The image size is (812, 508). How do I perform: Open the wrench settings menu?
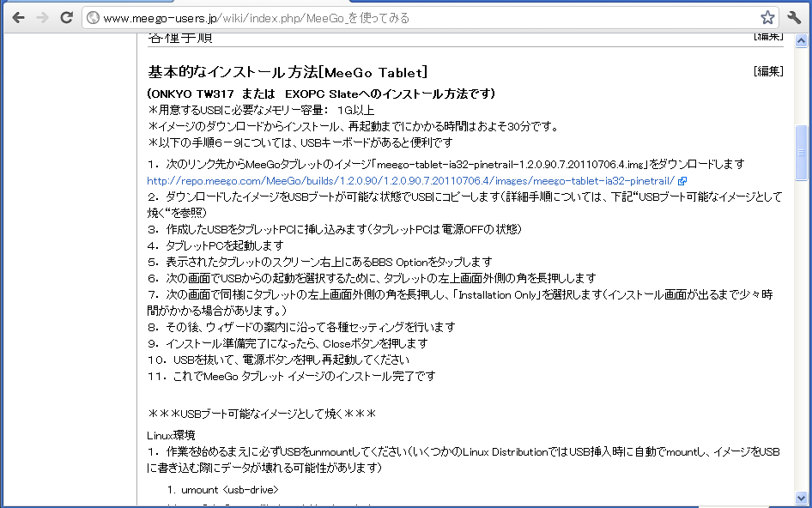point(794,17)
